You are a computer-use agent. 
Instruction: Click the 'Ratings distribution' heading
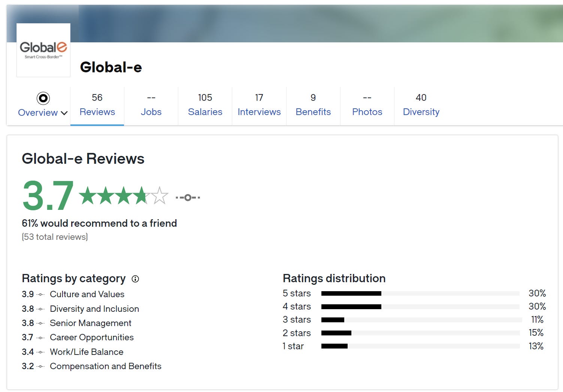(334, 278)
